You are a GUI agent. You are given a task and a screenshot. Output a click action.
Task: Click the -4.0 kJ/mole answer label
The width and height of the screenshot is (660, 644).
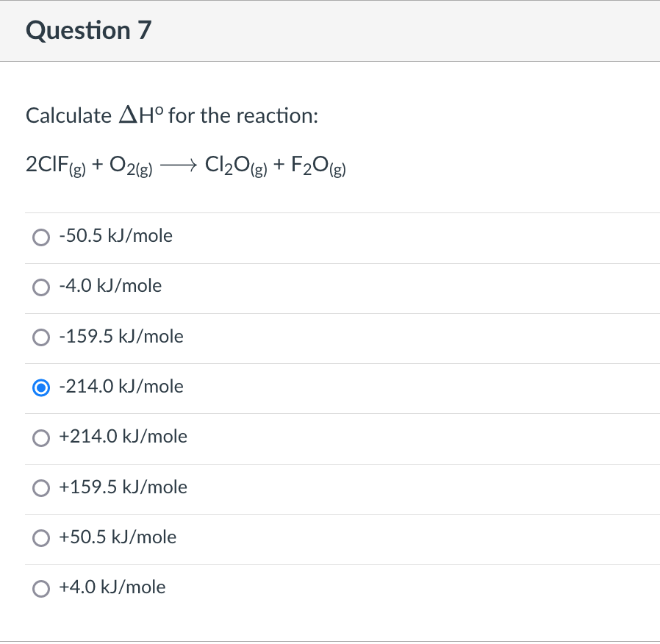pyautogui.click(x=110, y=286)
